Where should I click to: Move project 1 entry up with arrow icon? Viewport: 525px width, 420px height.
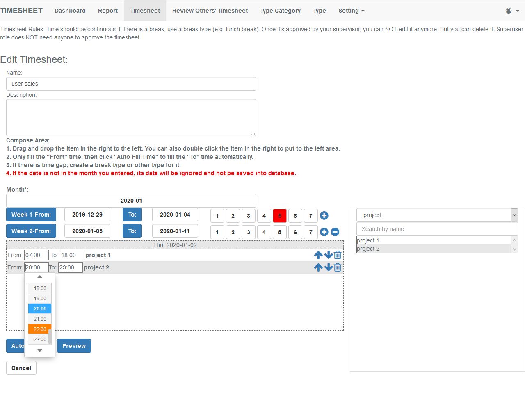(x=318, y=255)
